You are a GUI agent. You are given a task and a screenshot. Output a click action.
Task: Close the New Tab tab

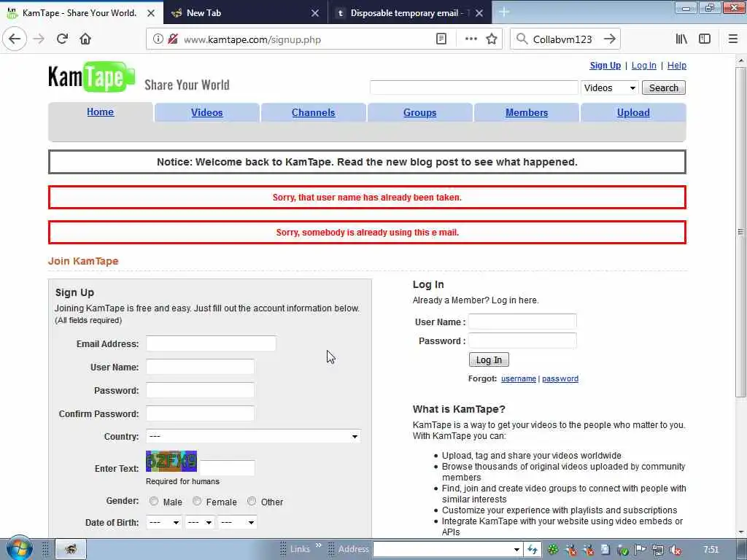tap(315, 13)
